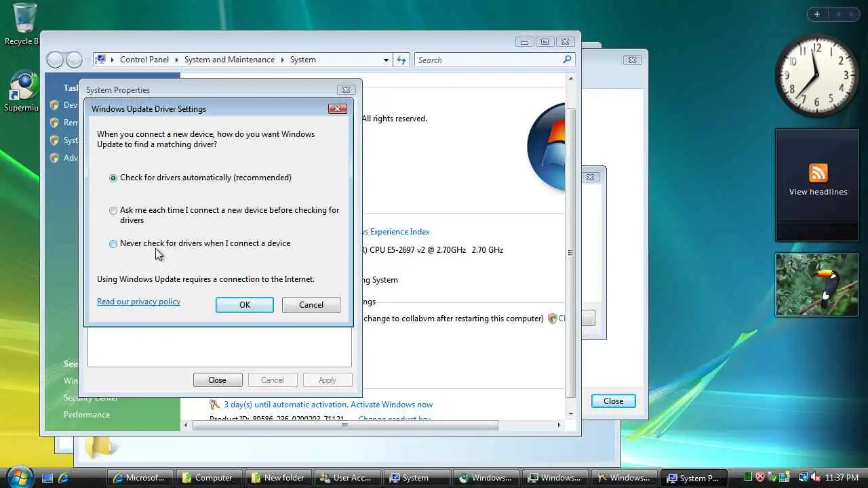
Task: Open the red security alert tray icon
Action: click(760, 478)
